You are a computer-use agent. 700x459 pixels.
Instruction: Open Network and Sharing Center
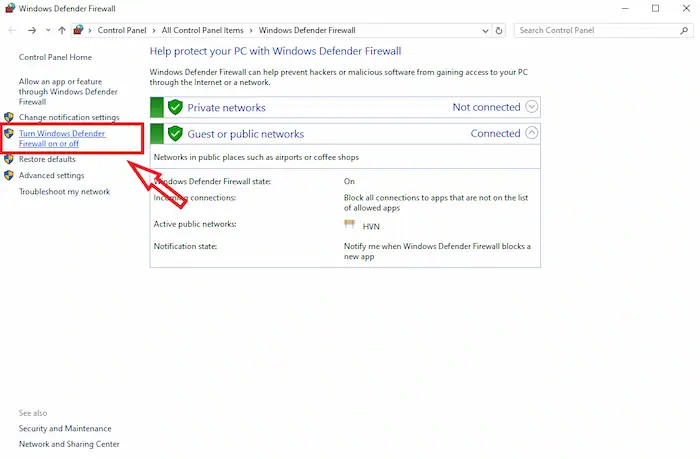[x=69, y=444]
